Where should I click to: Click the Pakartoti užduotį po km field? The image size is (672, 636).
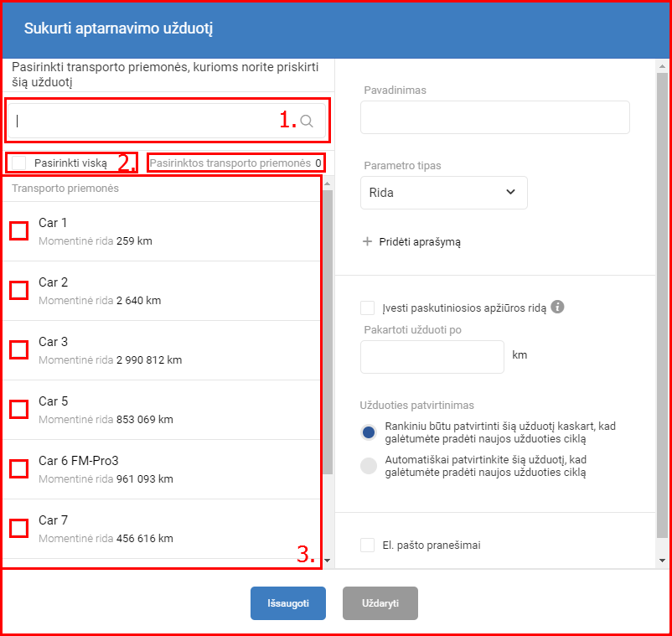tap(432, 357)
